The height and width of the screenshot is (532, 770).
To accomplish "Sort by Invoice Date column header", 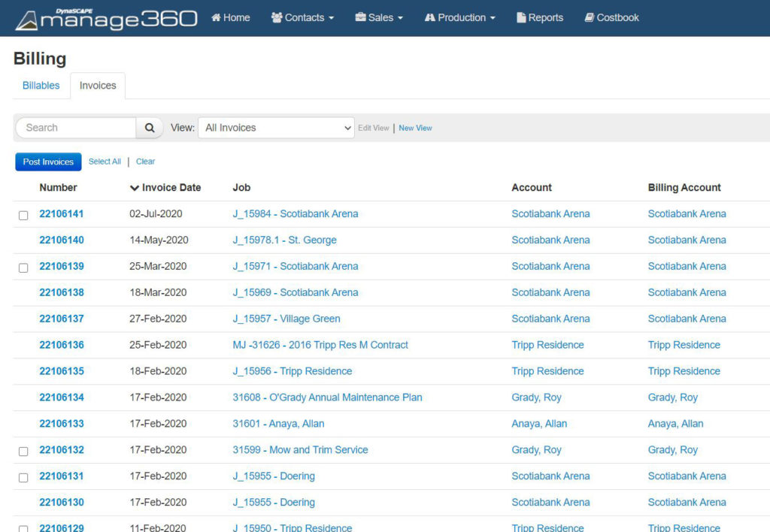I will [165, 187].
